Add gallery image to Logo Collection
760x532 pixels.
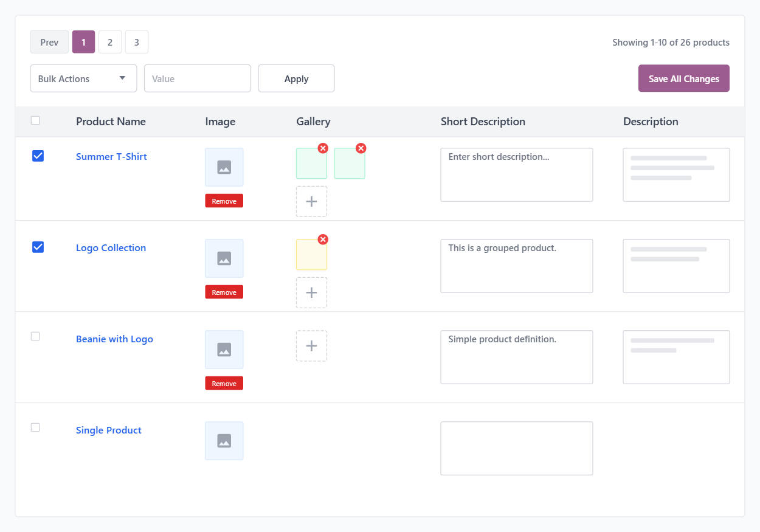[311, 292]
